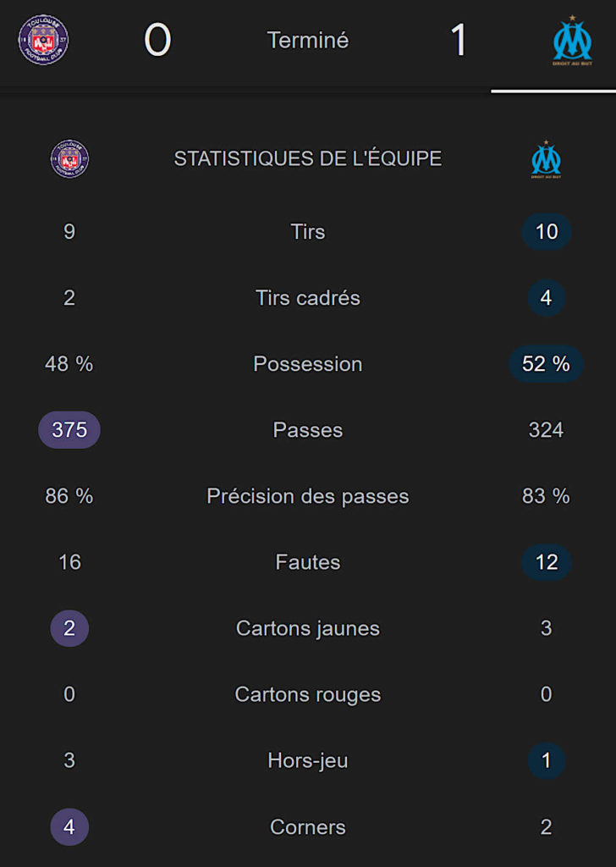Click the highlighted 375 passes badge
This screenshot has height=867, width=616.
pyautogui.click(x=69, y=430)
